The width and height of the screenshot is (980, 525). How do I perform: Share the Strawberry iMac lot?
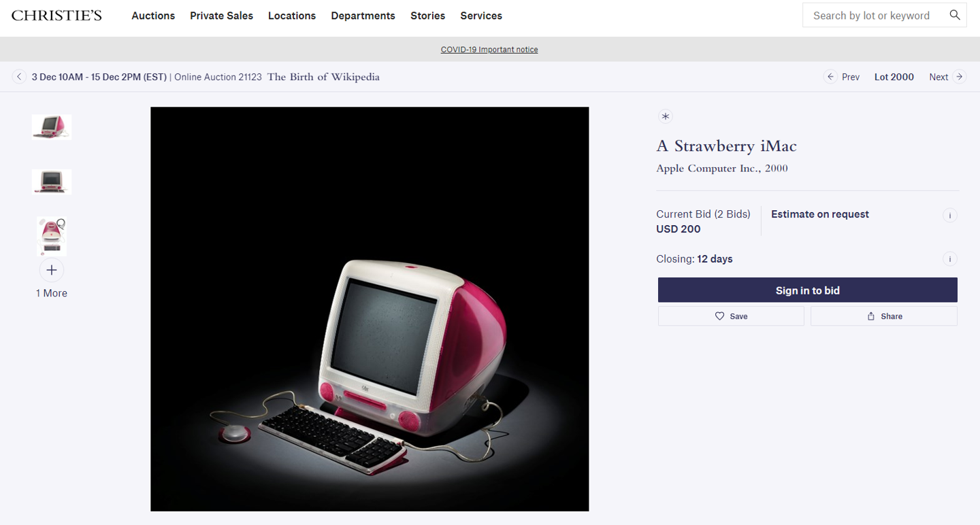coord(884,316)
